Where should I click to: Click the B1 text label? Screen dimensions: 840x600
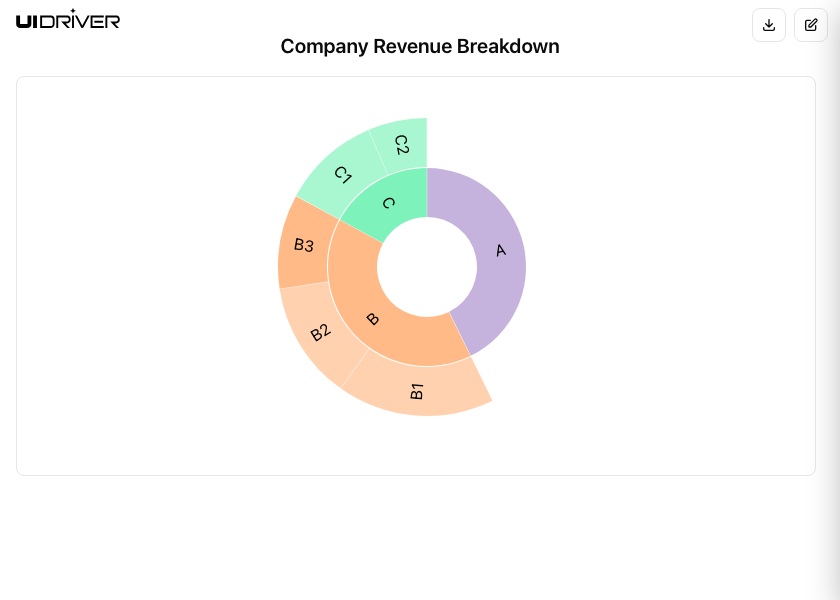418,391
